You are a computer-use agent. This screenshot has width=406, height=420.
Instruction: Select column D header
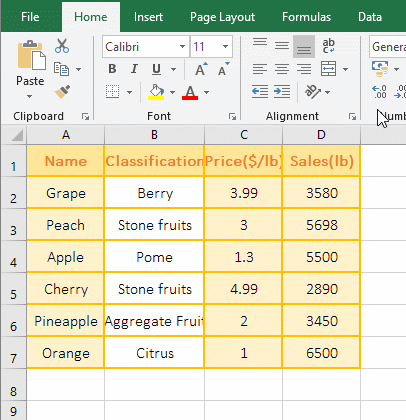[x=321, y=135]
